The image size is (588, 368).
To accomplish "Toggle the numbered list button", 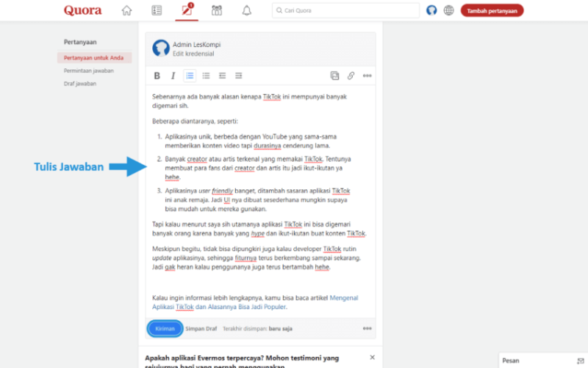I will (x=190, y=76).
